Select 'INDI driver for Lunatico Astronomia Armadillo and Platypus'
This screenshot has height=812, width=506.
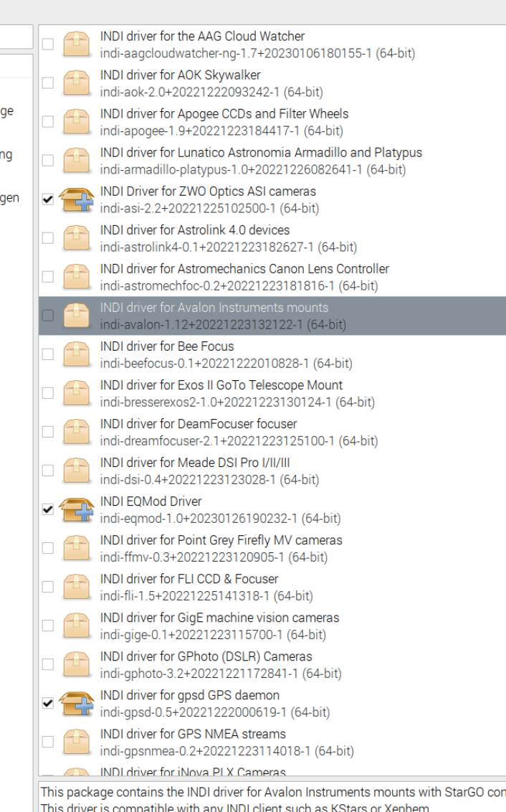point(261,153)
